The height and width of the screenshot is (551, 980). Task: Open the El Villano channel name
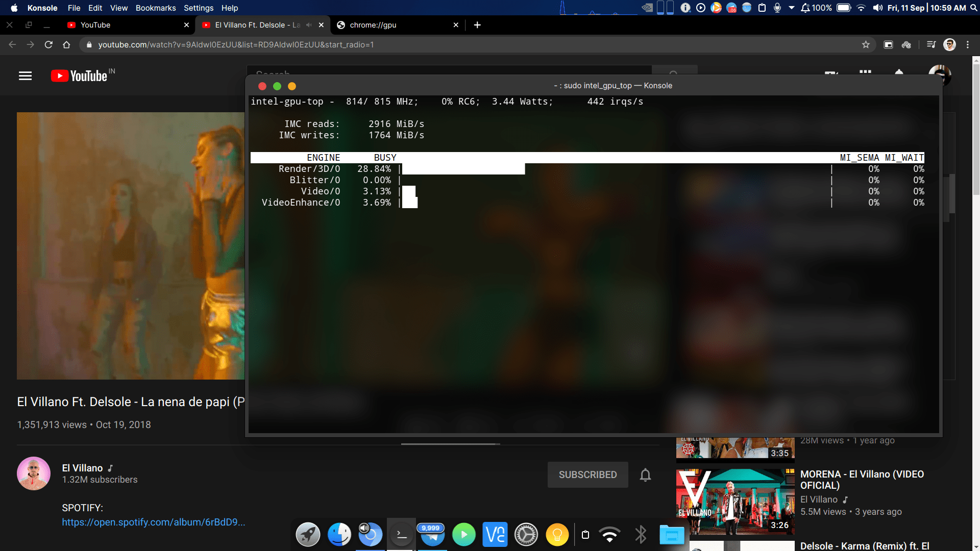[x=82, y=468]
